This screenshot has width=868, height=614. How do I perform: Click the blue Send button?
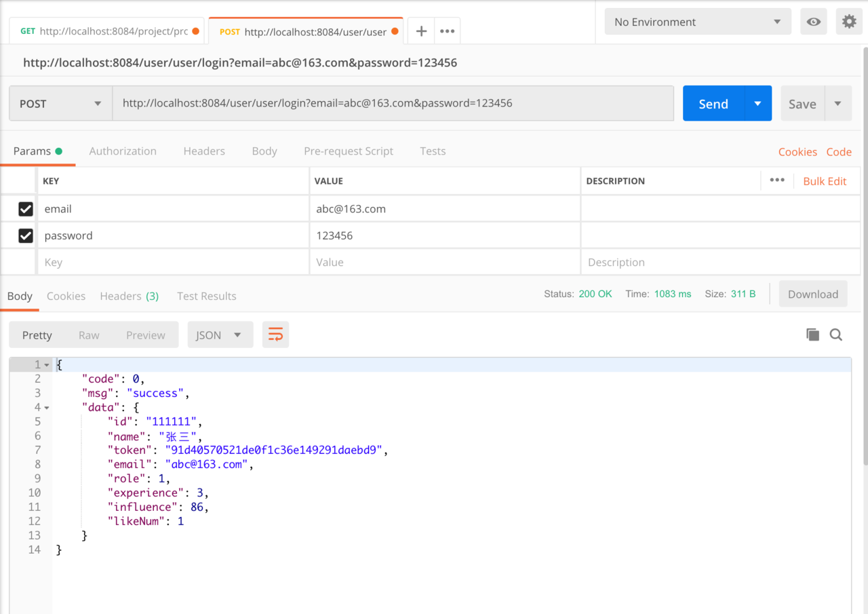713,103
